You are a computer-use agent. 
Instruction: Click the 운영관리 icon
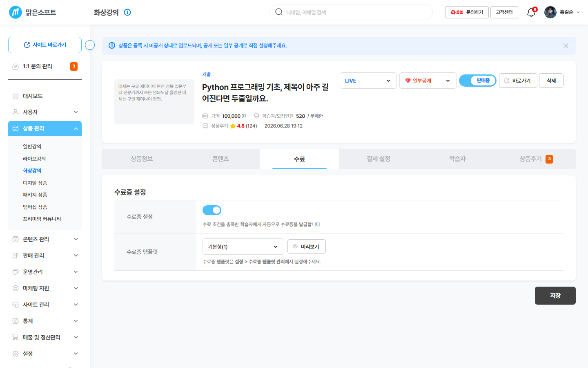[16, 272]
